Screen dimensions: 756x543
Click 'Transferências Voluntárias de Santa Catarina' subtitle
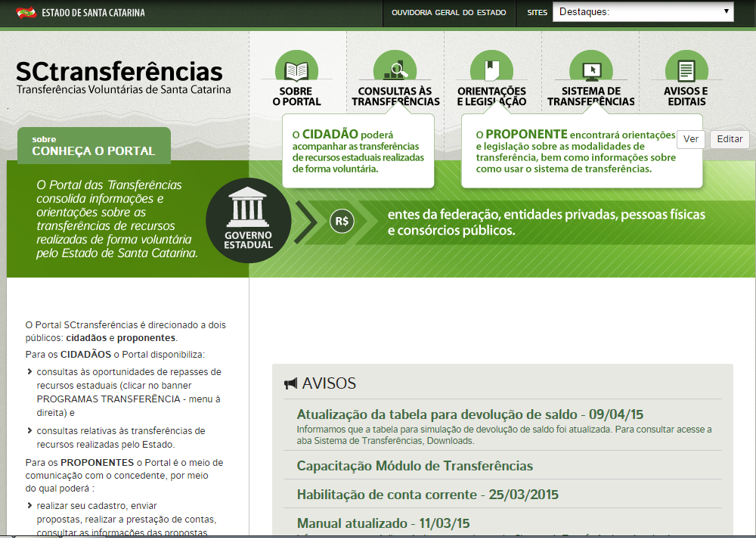coord(124,90)
